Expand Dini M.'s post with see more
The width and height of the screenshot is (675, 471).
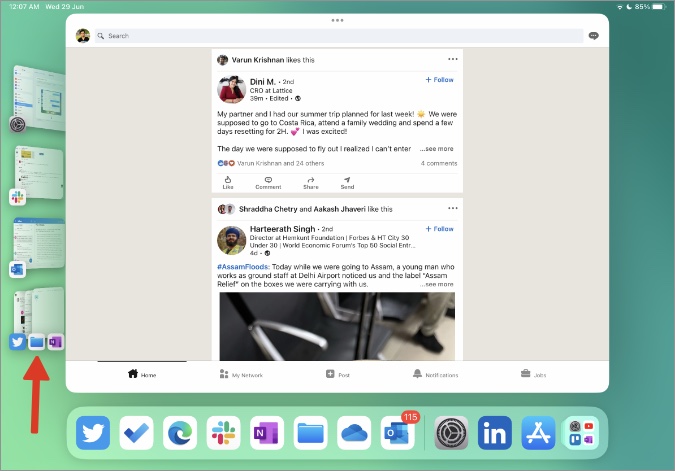coord(437,149)
